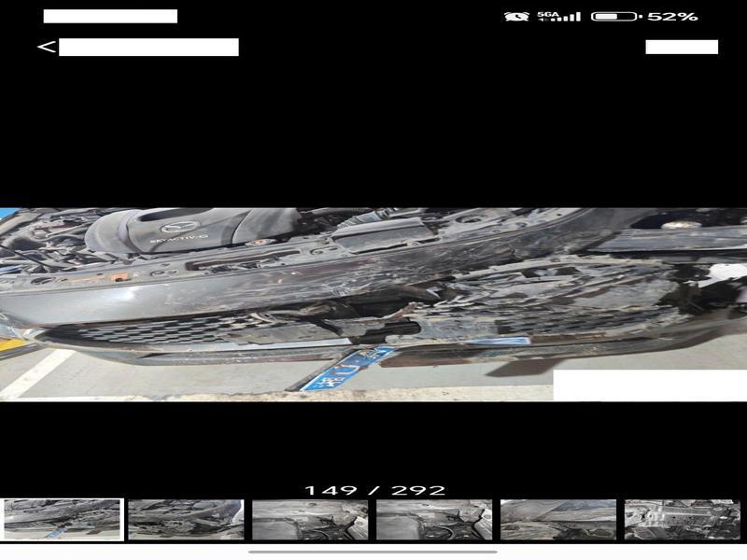747x560 pixels.
Task: Tap the battery icon in status bar
Action: tap(615, 17)
